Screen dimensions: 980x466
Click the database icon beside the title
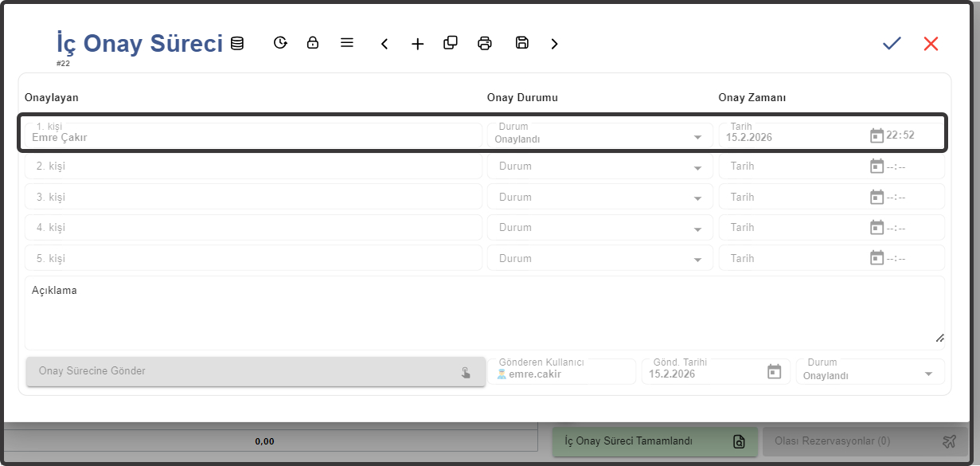[x=237, y=43]
